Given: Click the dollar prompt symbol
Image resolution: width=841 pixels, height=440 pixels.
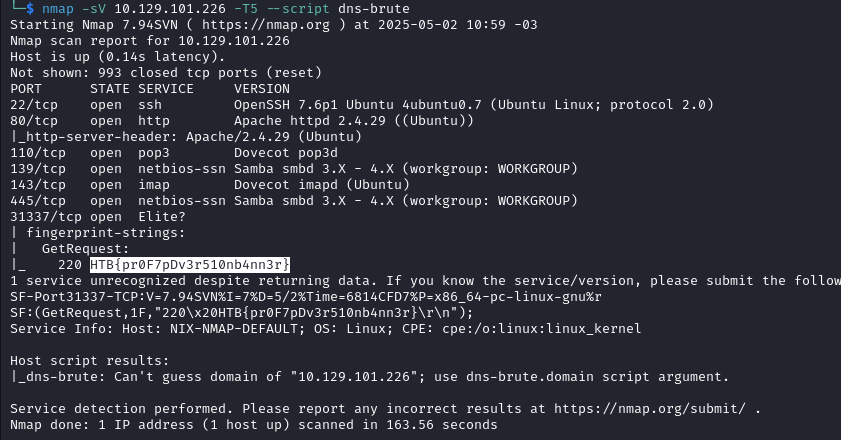Looking at the screenshot, I should [x=29, y=9].
